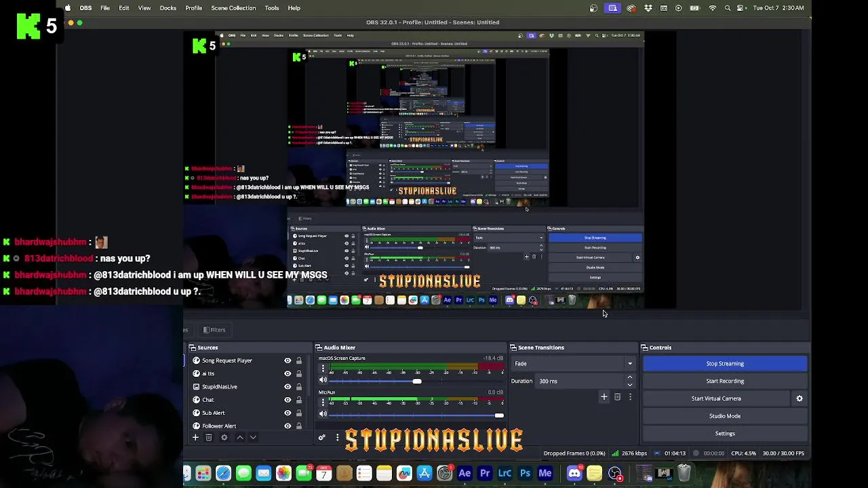Screen dimensions: 868x488
Task: Hide the Sub Alert source
Action: tap(288, 413)
